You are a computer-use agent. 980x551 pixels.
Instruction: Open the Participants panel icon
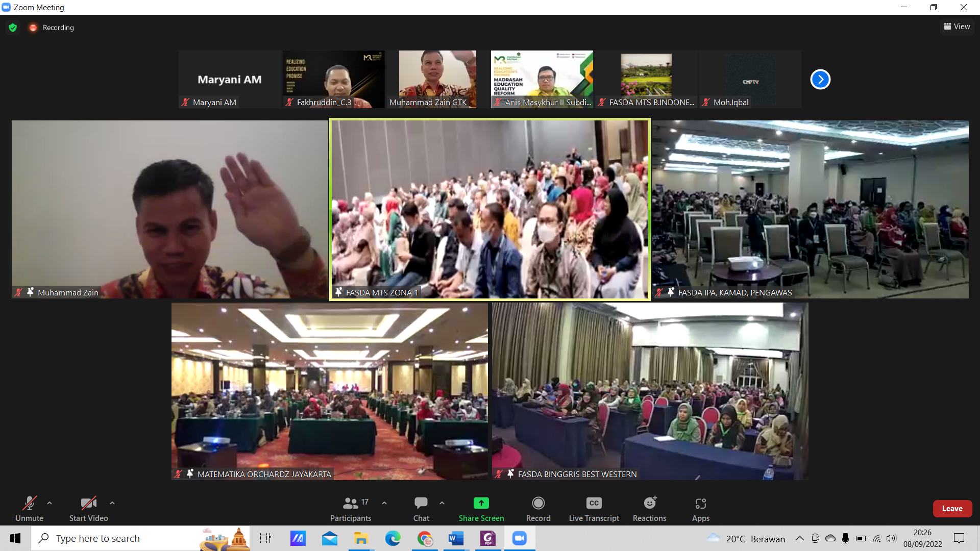351,504
